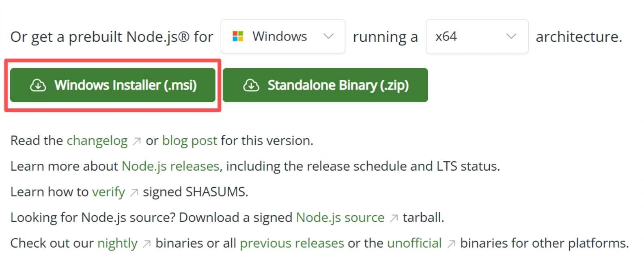
Task: Download the Node.js source tarball
Action: coord(340,217)
